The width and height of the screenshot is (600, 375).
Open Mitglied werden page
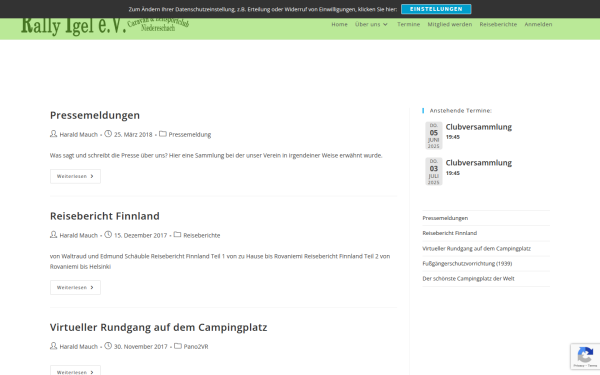tap(450, 24)
